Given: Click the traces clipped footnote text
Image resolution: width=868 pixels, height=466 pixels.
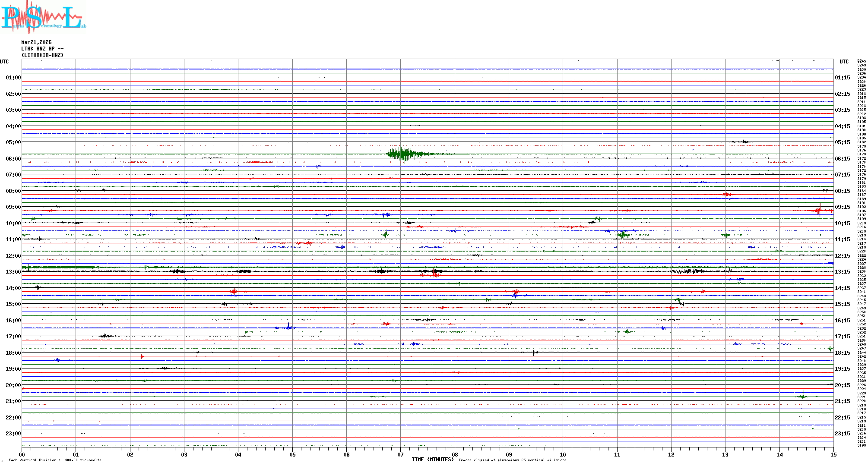Looking at the screenshot, I should click(512, 460).
